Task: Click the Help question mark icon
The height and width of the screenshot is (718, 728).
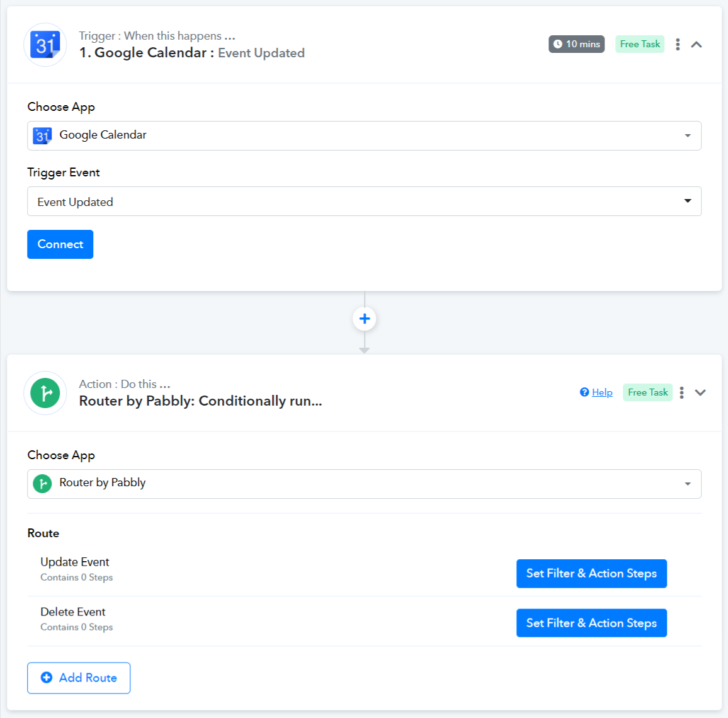Action: click(584, 392)
